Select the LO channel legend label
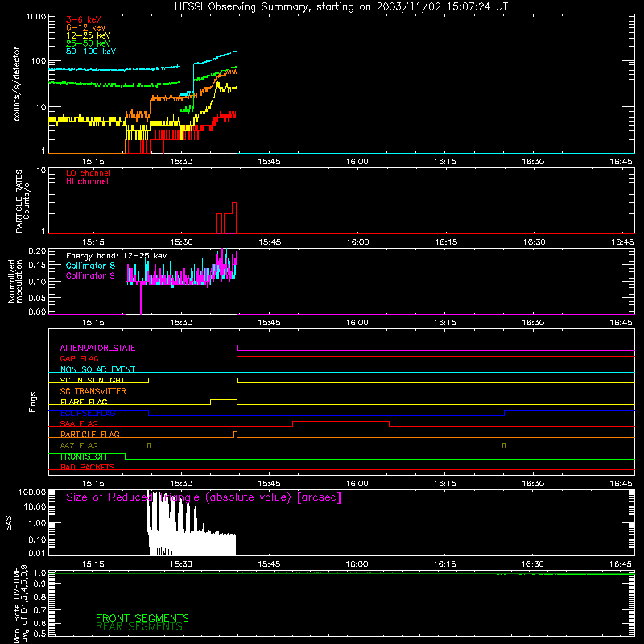 [x=89, y=173]
